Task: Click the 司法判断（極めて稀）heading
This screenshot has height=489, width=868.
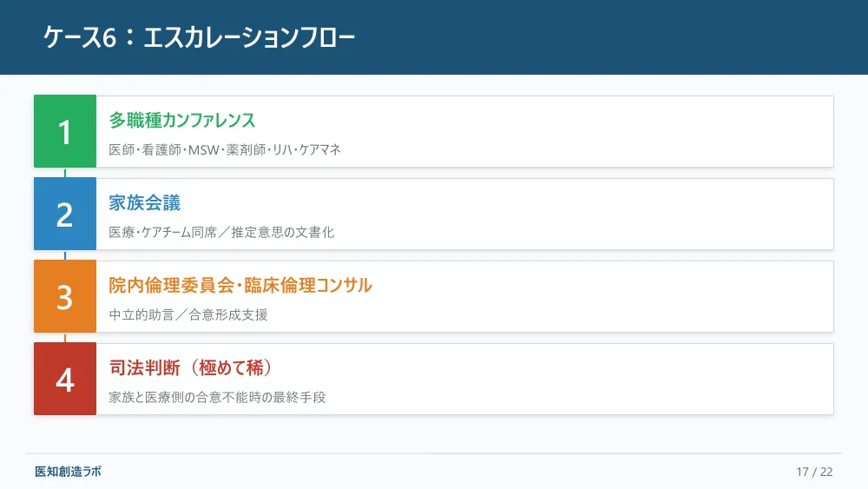Action: 191,367
